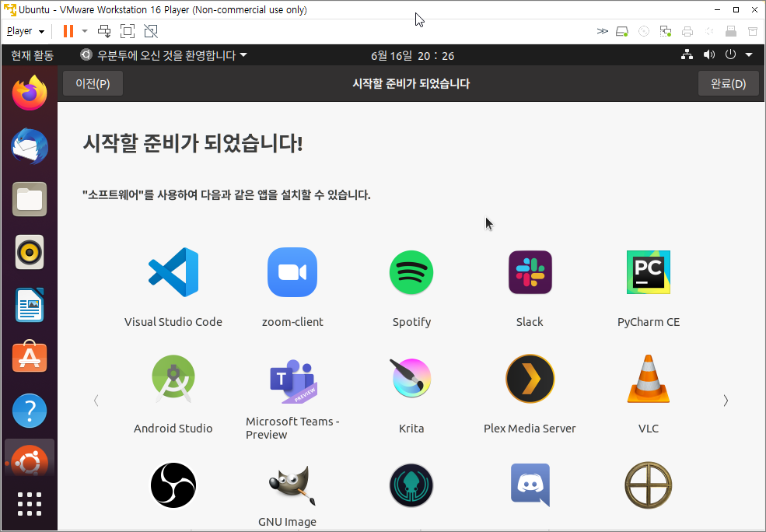The height and width of the screenshot is (532, 766).
Task: Open the Plex Media Server icon
Action: [530, 379]
